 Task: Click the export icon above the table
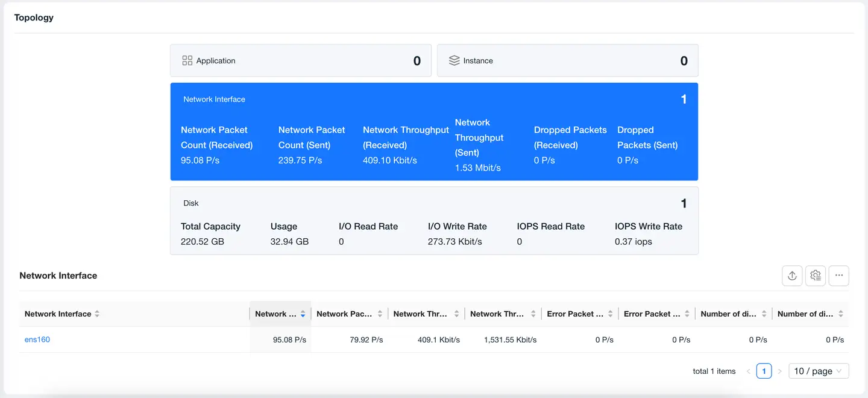coord(792,276)
